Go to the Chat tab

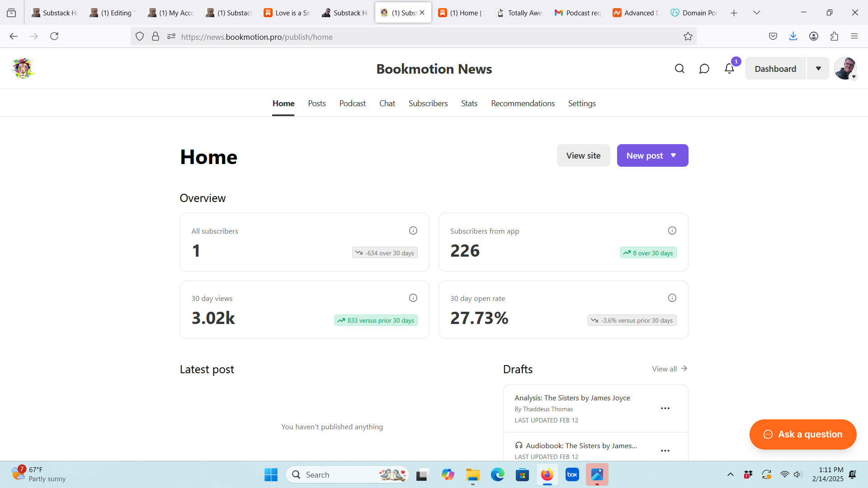tap(387, 103)
